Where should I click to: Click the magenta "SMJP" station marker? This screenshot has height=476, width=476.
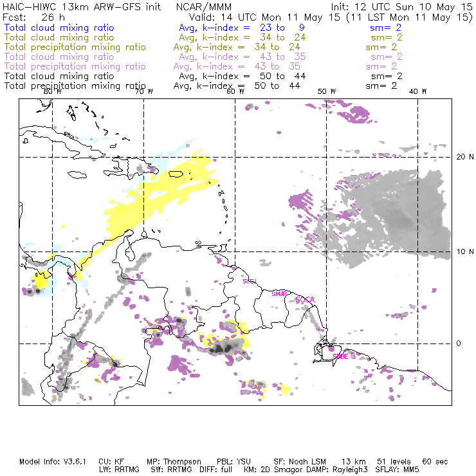[x=279, y=294]
